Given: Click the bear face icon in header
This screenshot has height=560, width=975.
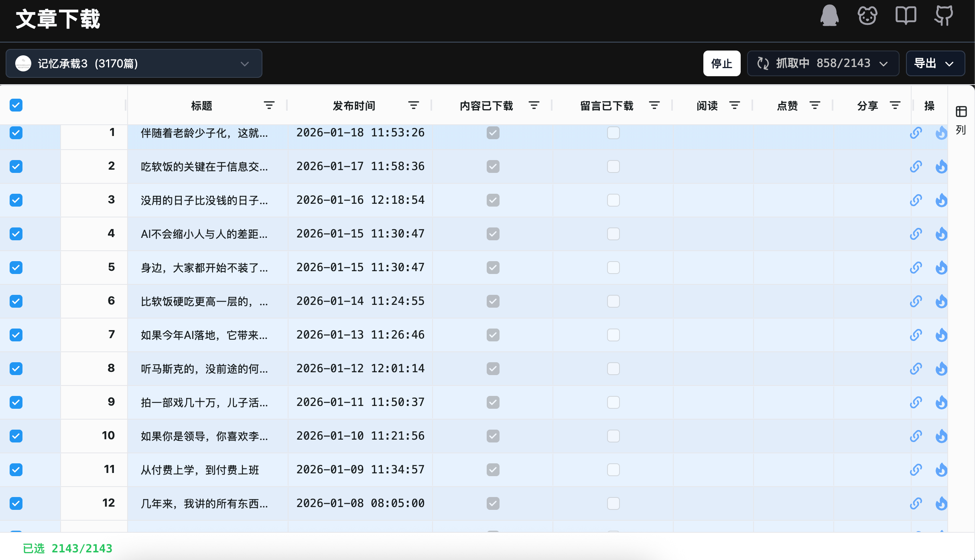Looking at the screenshot, I should (867, 16).
